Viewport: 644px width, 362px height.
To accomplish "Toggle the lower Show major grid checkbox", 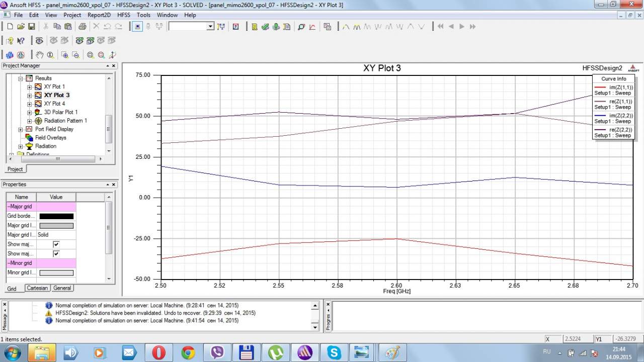I will point(56,254).
